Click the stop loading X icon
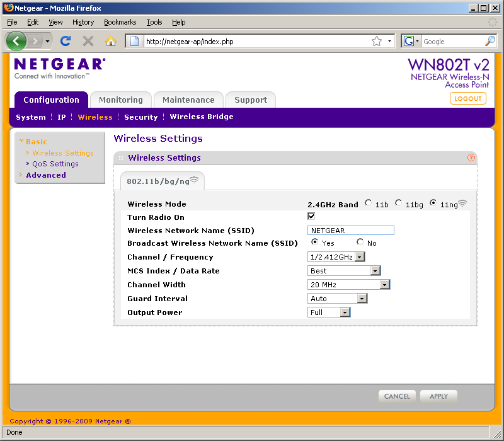Screen dimensions: 504x441 click(88, 41)
